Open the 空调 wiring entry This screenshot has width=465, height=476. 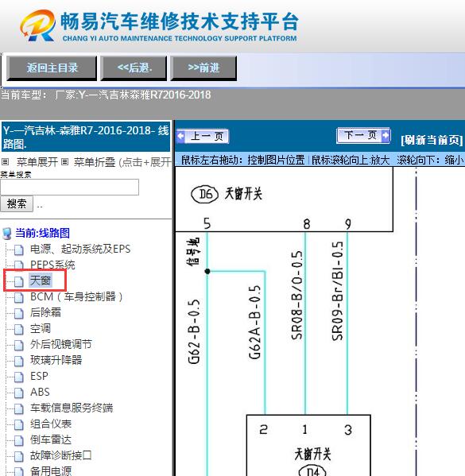pos(41,328)
